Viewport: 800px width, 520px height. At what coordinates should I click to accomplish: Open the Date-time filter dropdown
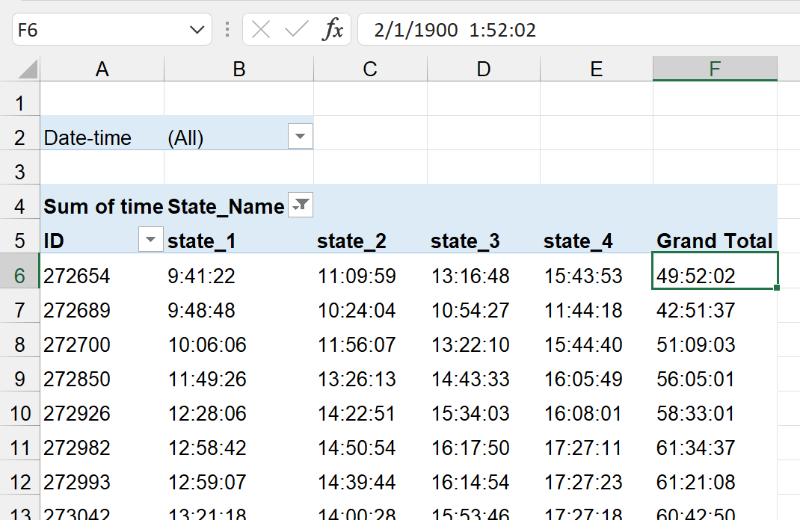tap(300, 137)
